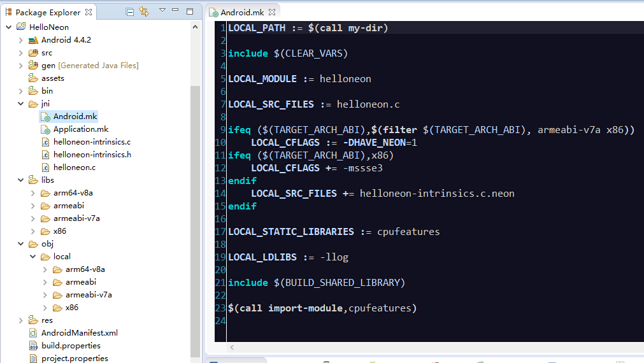644x363 pixels.
Task: Click the editor horizontal scrollbar left arrow
Action: point(232,348)
